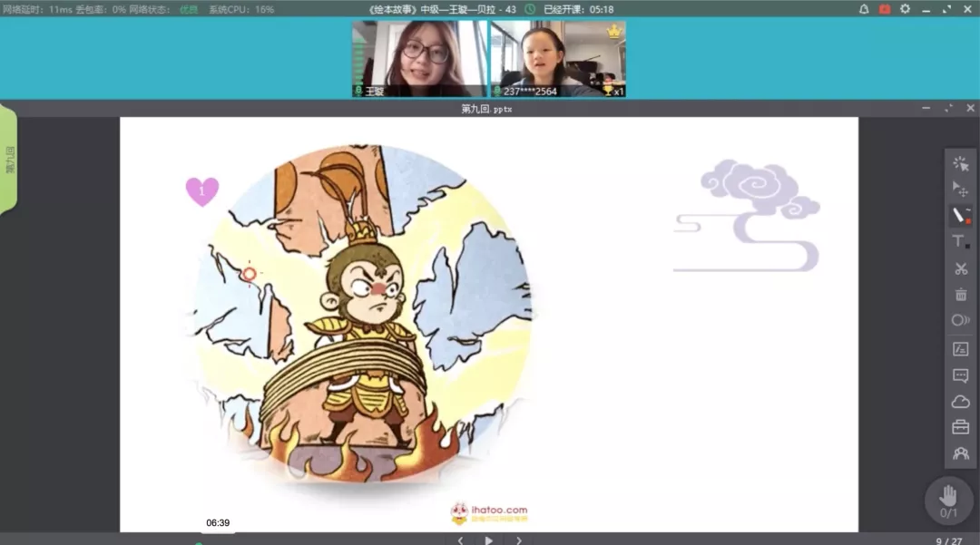Open the settings gear icon

pyautogui.click(x=905, y=9)
